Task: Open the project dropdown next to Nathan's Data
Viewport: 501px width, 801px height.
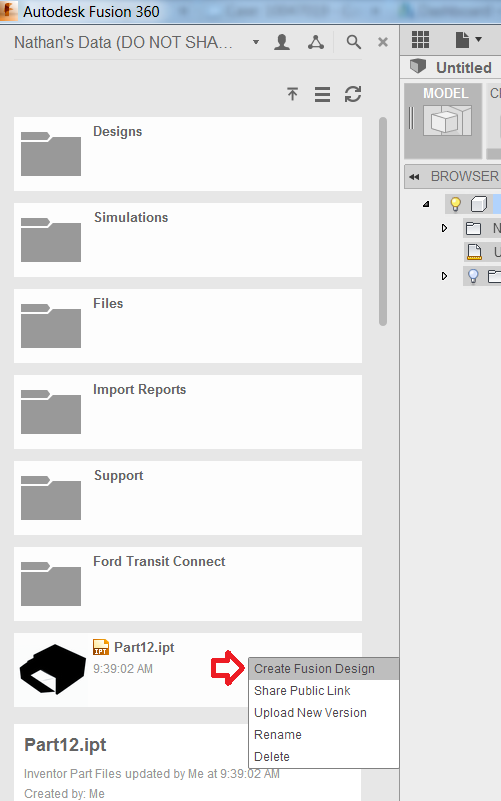Action: tap(256, 42)
